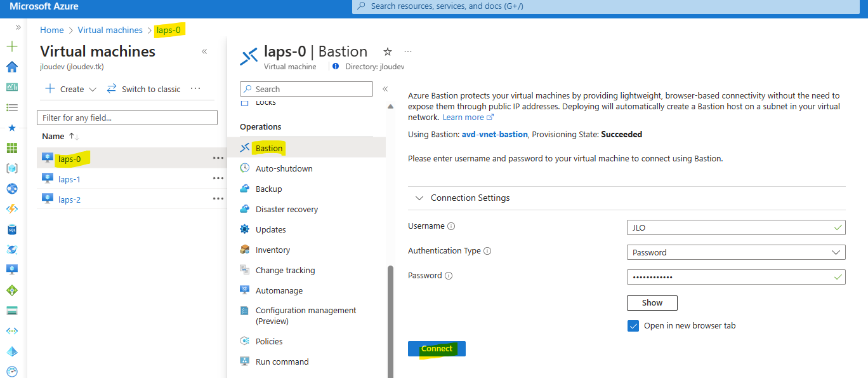The width and height of the screenshot is (868, 378).
Task: Open Dashboard from the sidebar chart icon
Action: 11,87
